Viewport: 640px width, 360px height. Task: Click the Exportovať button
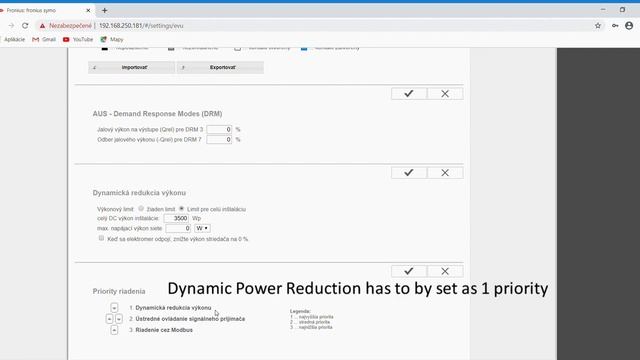coord(220,67)
